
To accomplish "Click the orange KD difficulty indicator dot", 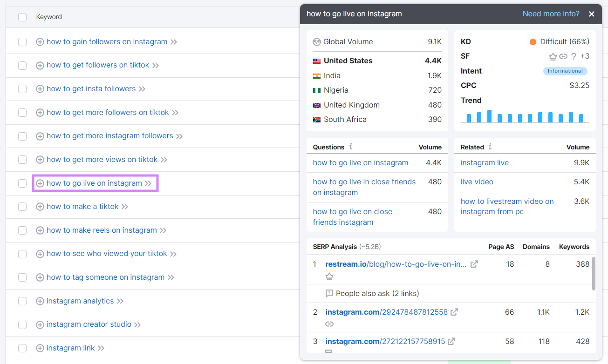I will [x=533, y=41].
